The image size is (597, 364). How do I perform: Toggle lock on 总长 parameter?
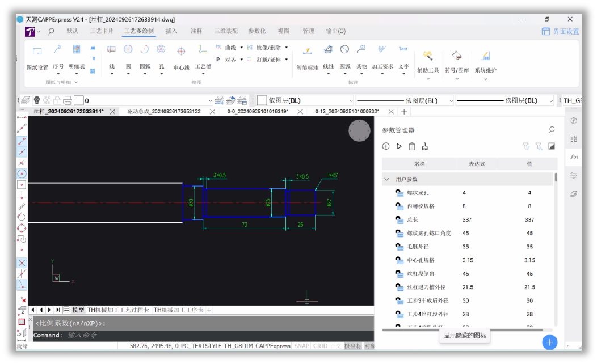click(x=399, y=220)
